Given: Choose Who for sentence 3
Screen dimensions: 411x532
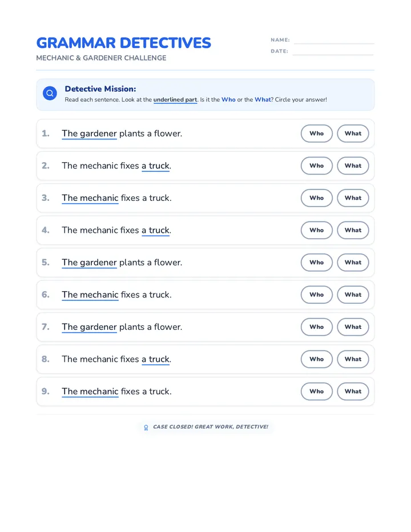Looking at the screenshot, I should (x=317, y=198).
